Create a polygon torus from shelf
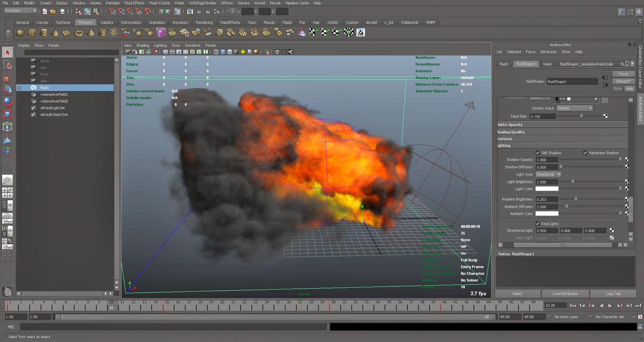The height and width of the screenshot is (342, 644). [x=79, y=33]
